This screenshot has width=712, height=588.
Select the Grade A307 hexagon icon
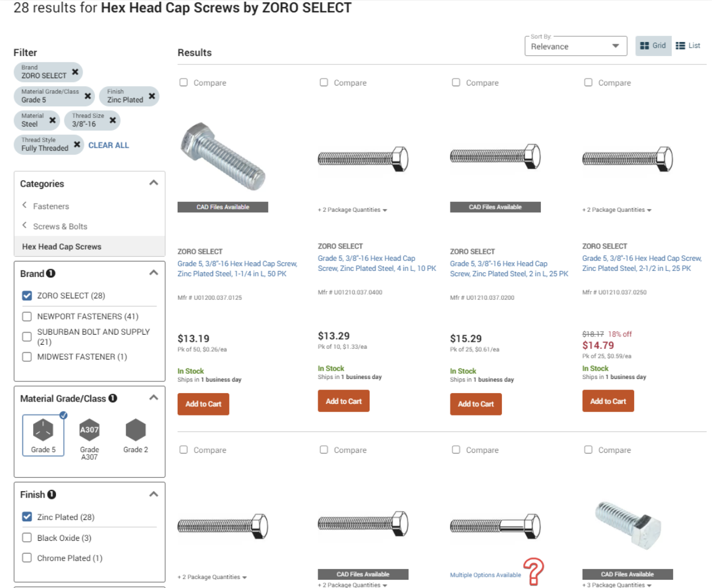[89, 430]
